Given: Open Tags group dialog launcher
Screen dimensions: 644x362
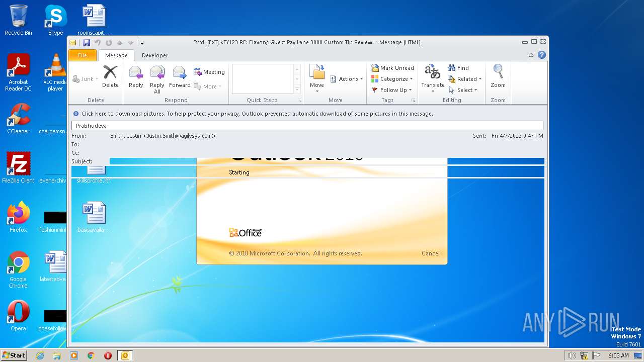Looking at the screenshot, I should tap(414, 101).
